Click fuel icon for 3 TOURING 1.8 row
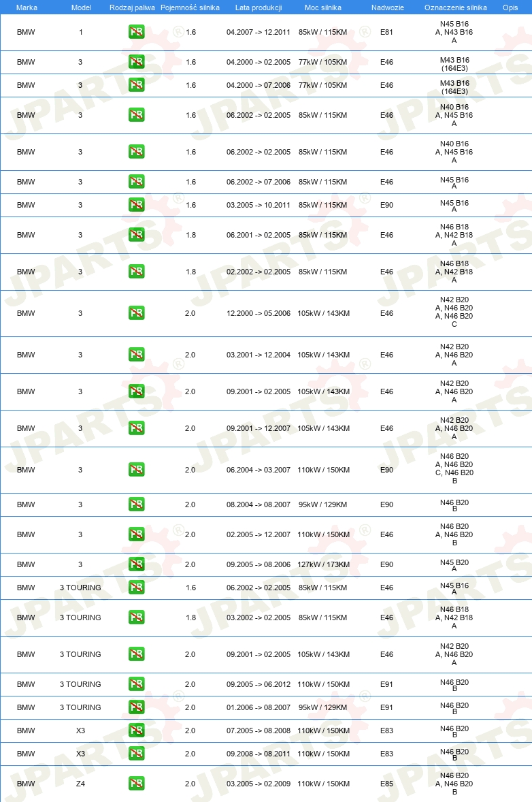Viewport: 532px width, 802px height. tap(137, 617)
